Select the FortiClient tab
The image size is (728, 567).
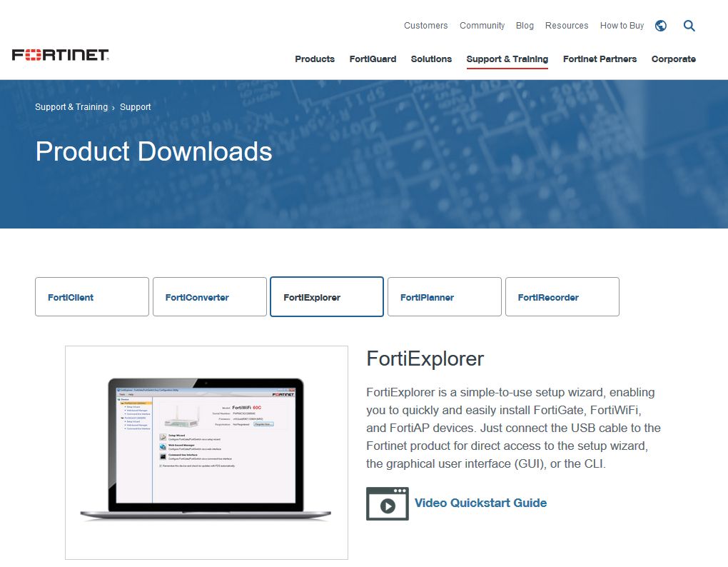[x=92, y=297]
